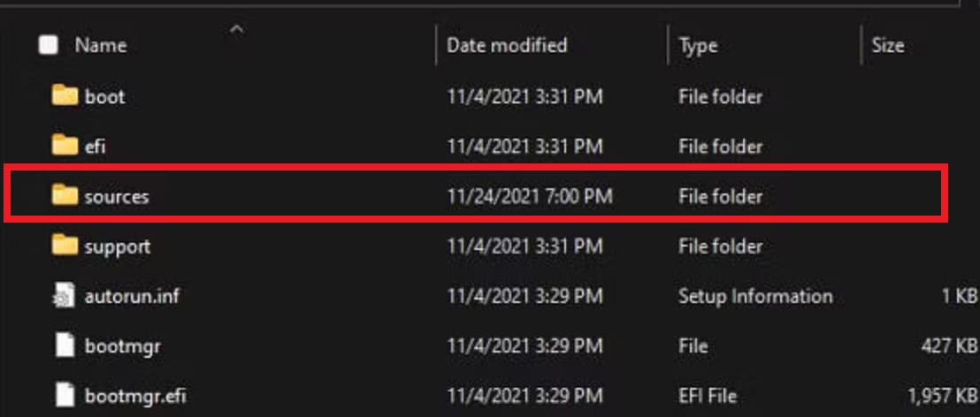Sort by Type column header
This screenshot has width=980, height=417.
(x=698, y=45)
